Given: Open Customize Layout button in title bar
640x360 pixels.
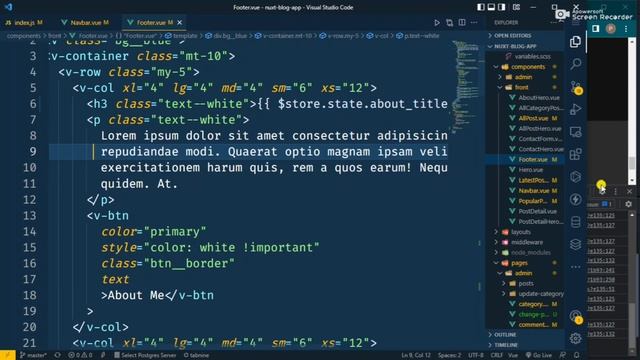Looking at the screenshot, I should point(516,7).
